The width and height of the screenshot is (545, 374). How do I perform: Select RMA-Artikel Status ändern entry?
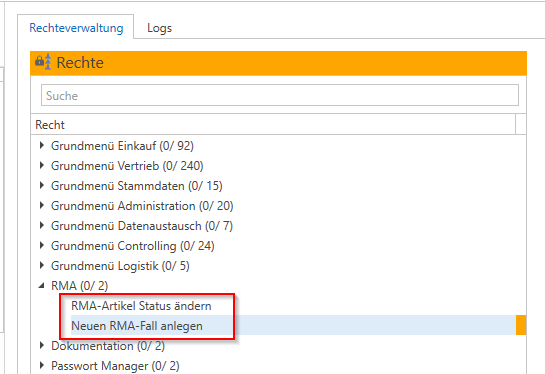click(141, 306)
